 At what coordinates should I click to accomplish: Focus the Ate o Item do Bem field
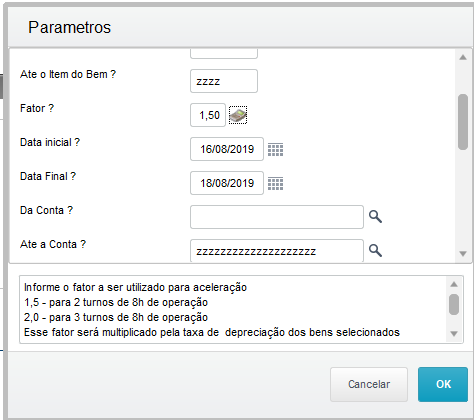(x=224, y=81)
